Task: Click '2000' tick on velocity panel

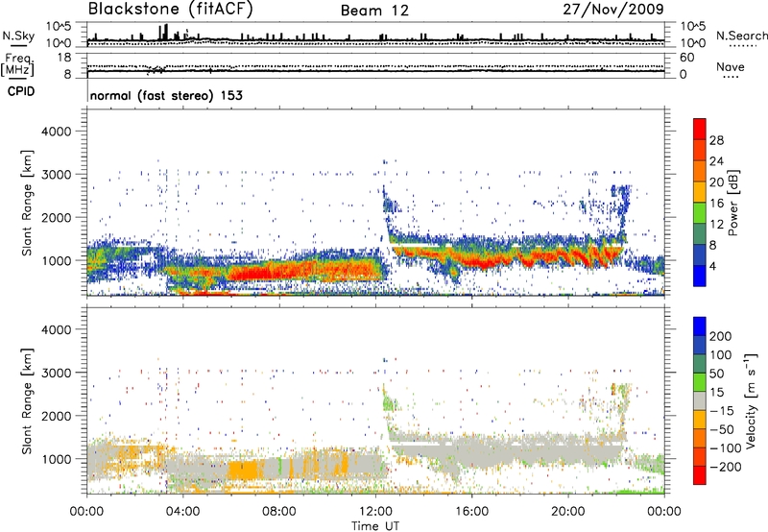Action: tap(57, 416)
